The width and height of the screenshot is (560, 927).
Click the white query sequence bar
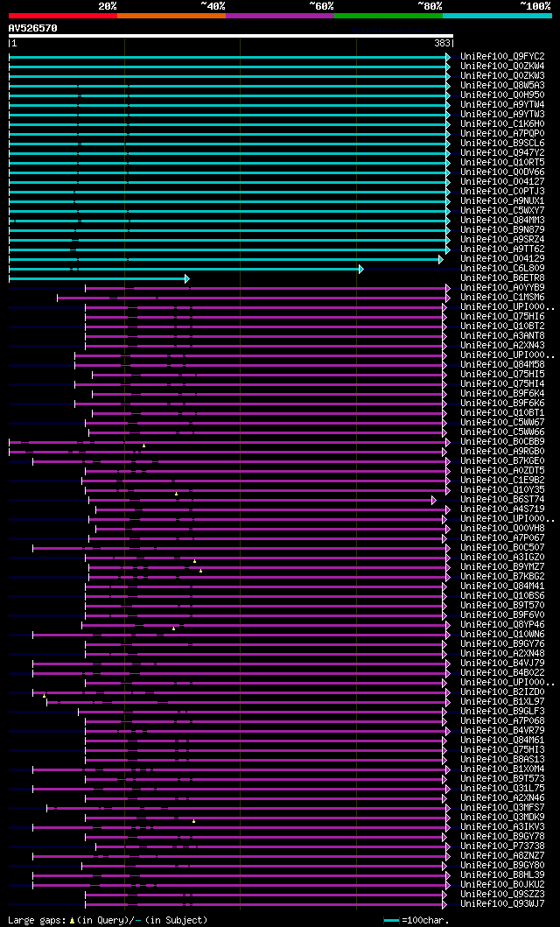tap(231, 36)
